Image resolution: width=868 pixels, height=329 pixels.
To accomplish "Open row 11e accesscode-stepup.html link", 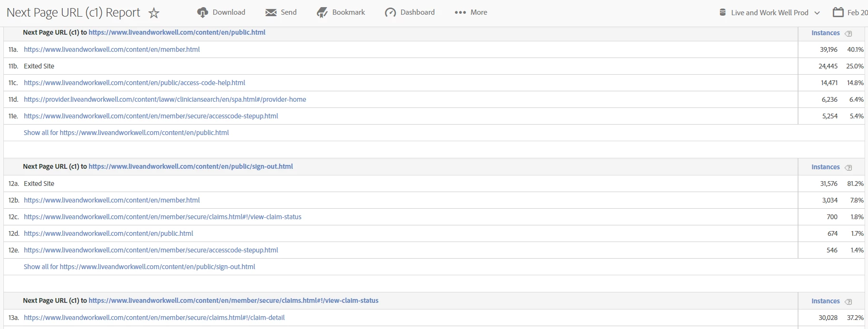I will tap(151, 116).
